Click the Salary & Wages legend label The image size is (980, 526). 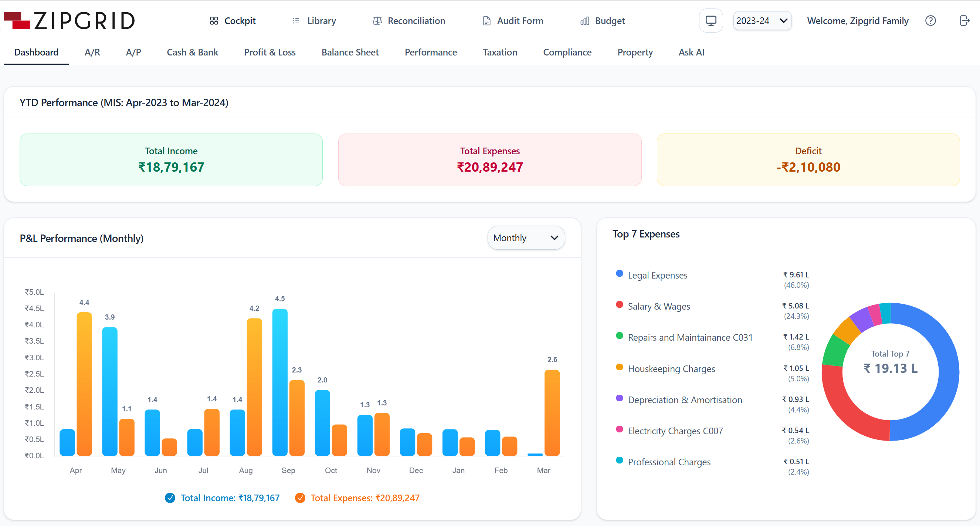pyautogui.click(x=658, y=306)
